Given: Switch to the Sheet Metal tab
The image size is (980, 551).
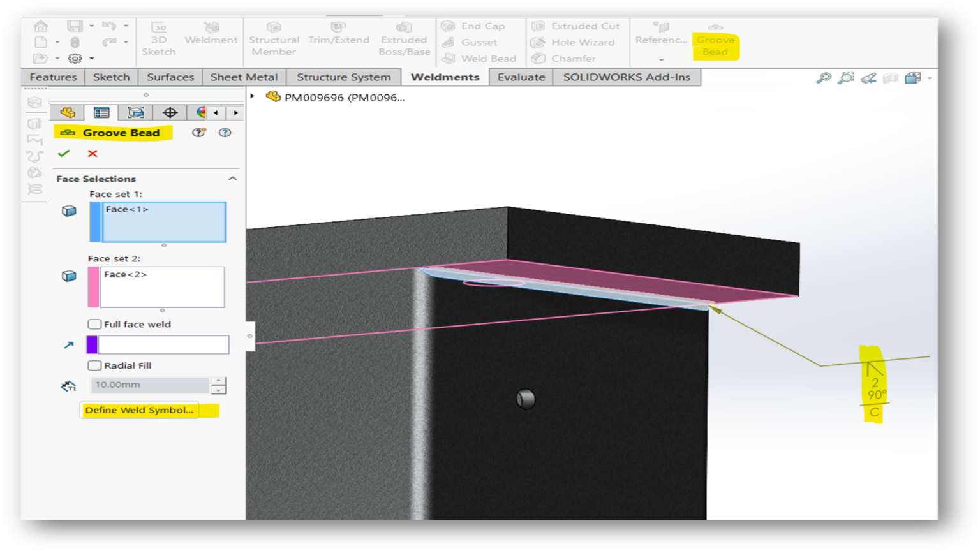Looking at the screenshot, I should (x=244, y=77).
